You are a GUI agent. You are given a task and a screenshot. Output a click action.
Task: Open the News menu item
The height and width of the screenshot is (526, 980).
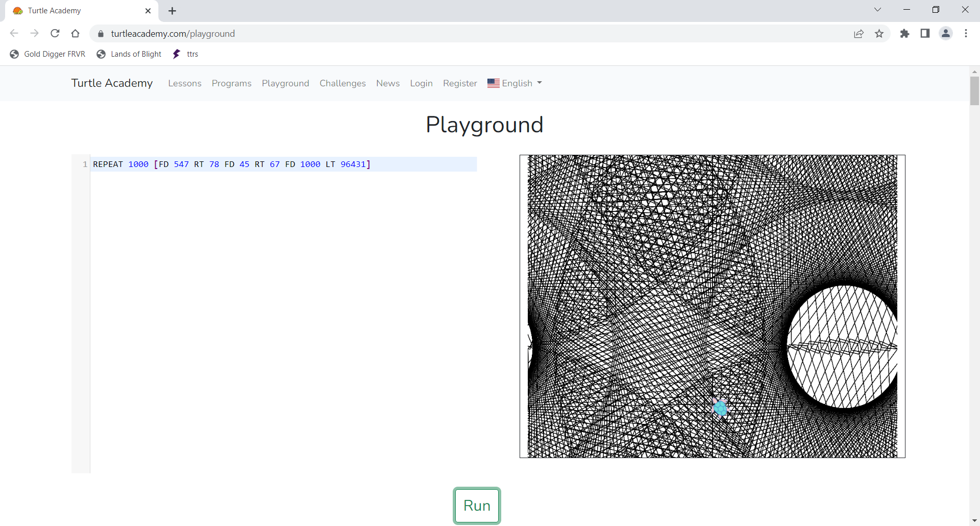(388, 83)
